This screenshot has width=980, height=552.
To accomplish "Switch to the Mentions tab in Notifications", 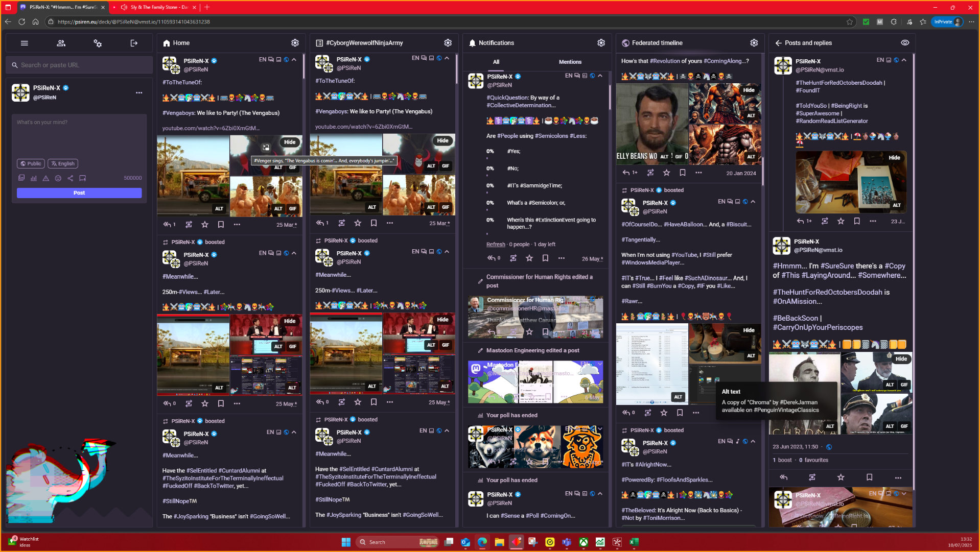I will point(570,62).
